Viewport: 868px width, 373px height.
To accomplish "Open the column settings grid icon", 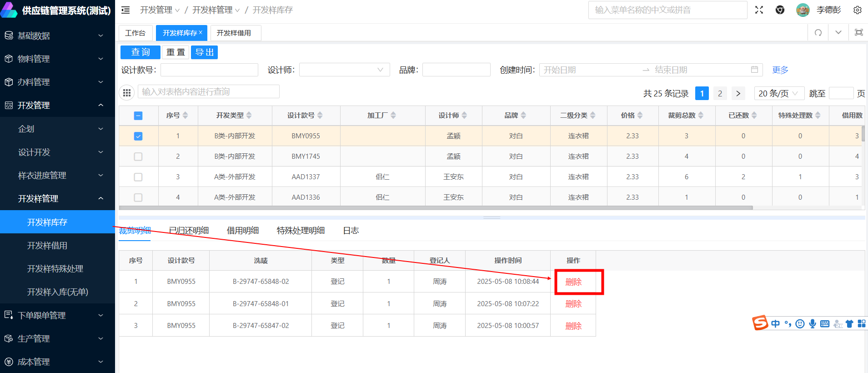I will click(127, 93).
